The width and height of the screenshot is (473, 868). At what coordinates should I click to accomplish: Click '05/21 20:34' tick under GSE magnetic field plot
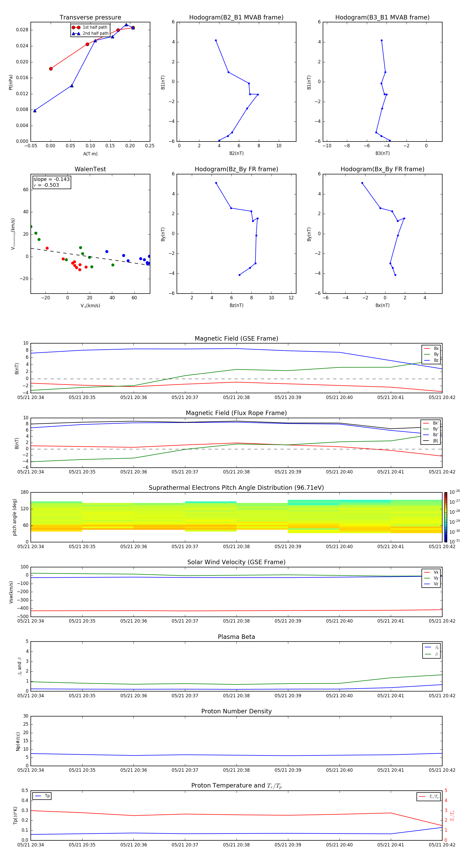tap(31, 398)
